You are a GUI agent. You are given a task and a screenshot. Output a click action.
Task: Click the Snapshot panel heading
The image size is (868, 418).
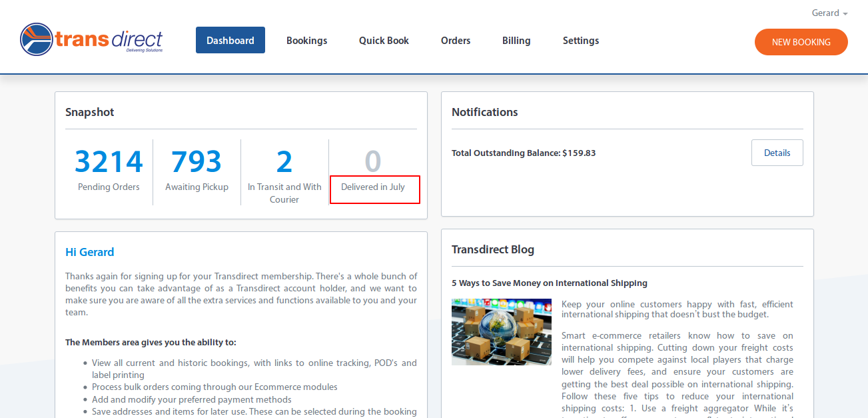coord(90,112)
